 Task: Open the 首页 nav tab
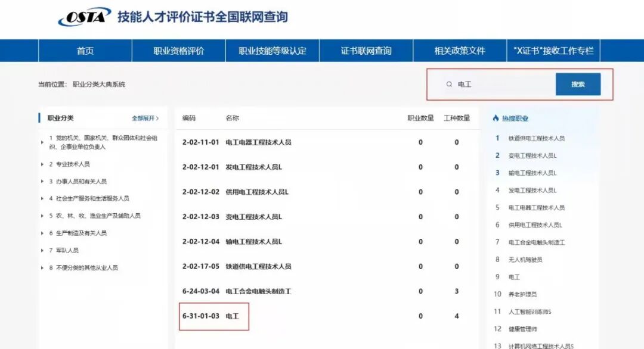(85, 51)
